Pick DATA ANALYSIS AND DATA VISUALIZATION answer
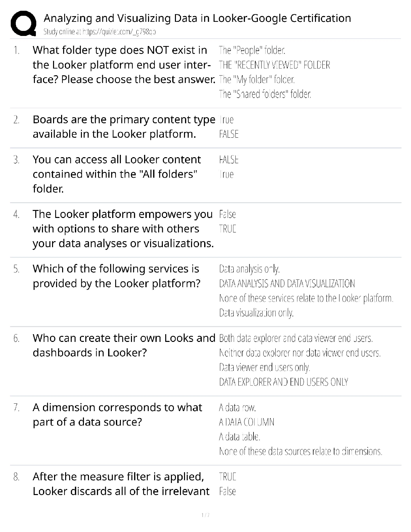This screenshot has width=411, height=532. pyautogui.click(x=287, y=283)
